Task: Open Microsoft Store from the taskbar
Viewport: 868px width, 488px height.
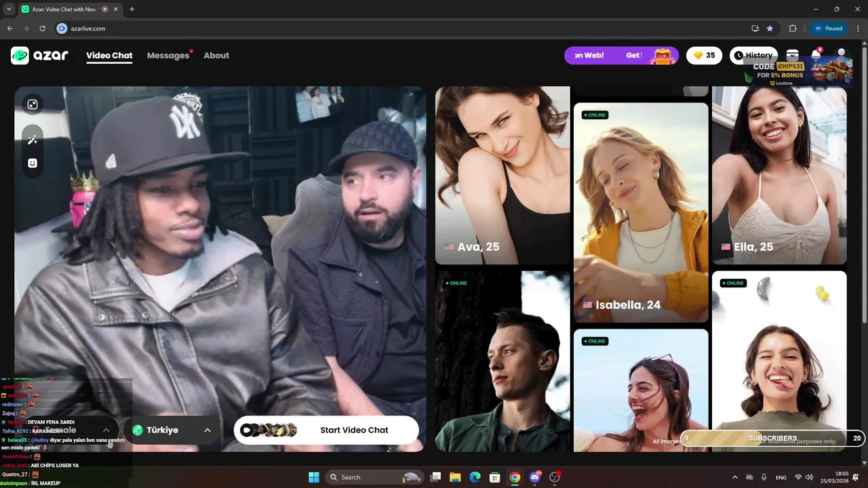Action: click(x=495, y=477)
